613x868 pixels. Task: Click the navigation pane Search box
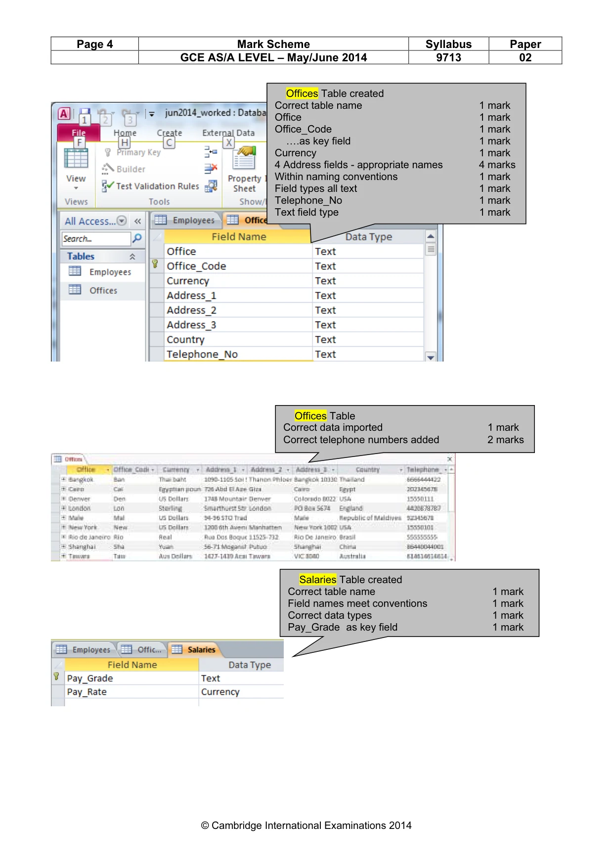pyautogui.click(x=96, y=239)
